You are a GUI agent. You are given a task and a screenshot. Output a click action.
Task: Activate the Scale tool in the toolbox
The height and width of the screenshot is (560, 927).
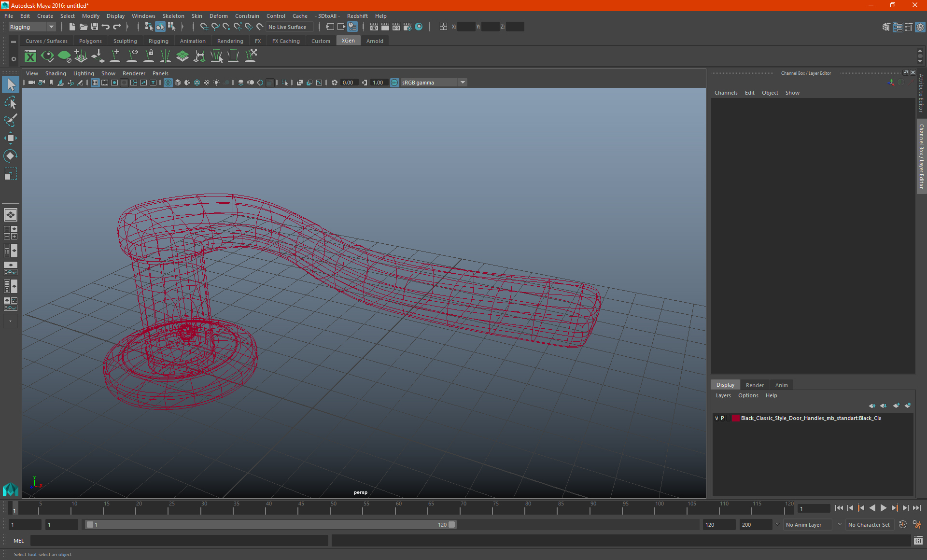(x=10, y=173)
